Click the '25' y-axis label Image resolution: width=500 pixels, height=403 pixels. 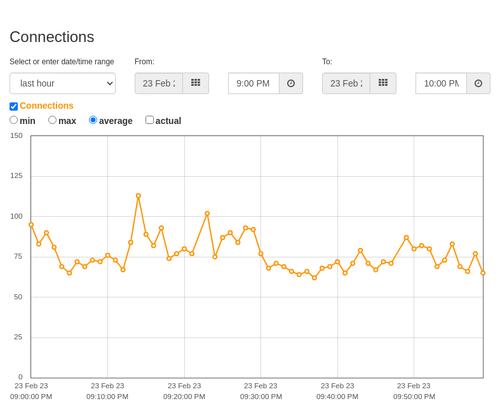18,337
